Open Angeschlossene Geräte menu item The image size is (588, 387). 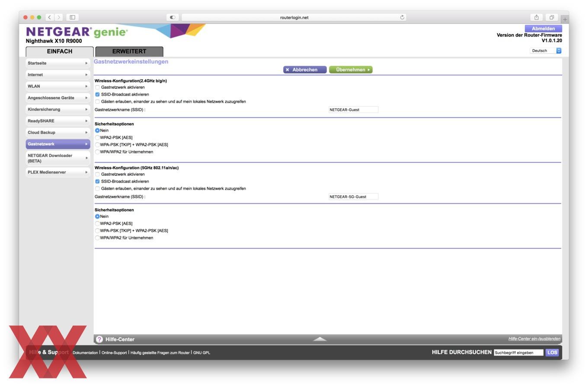(58, 98)
